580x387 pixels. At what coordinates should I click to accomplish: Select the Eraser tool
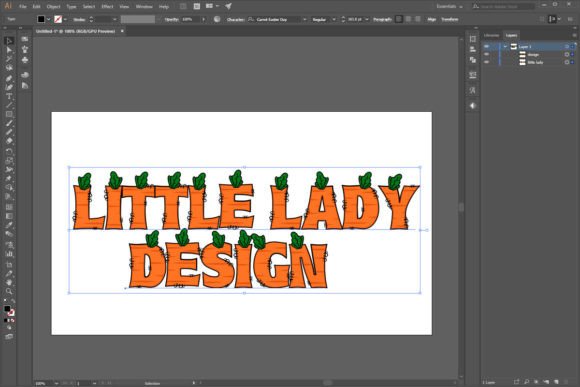(x=9, y=141)
